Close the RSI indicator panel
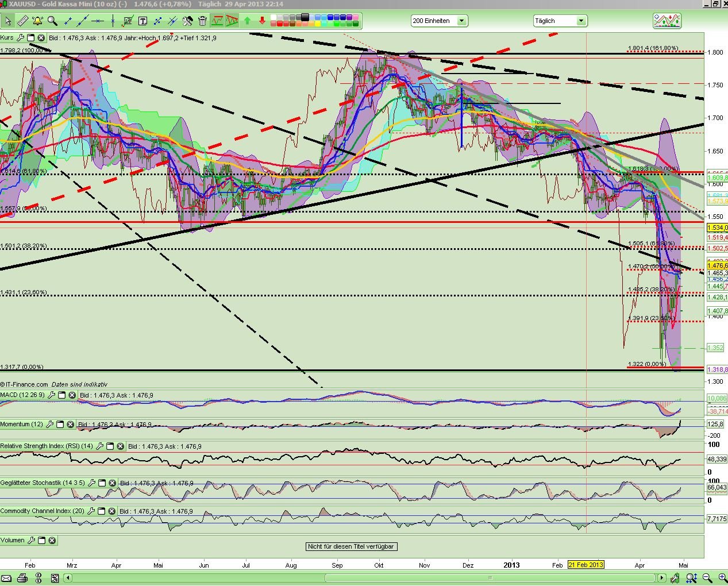The image size is (728, 586). [120, 446]
